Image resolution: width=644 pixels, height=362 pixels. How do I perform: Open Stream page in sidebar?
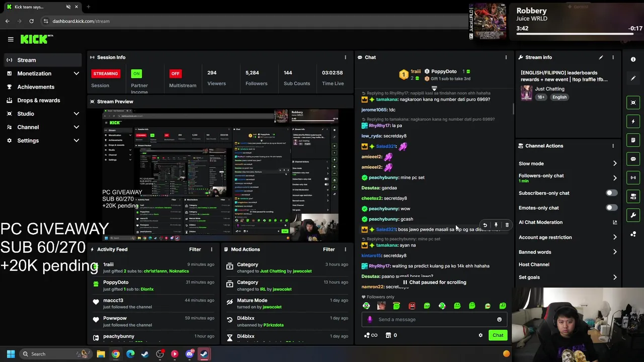42,60
